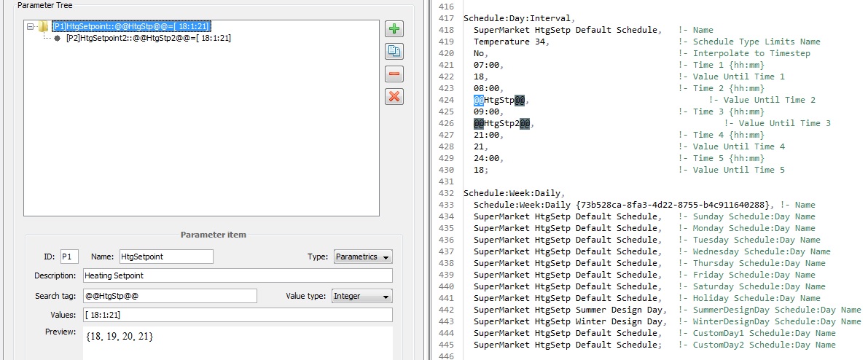Viewport: 868px width, 360px height.
Task: Collapse the P1 HtgSetpoint tree node
Action: (30, 26)
